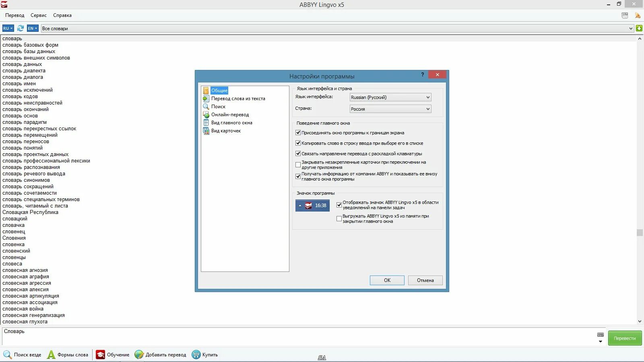Open the 'Справка' menu
This screenshot has width=644, height=362.
[62, 15]
